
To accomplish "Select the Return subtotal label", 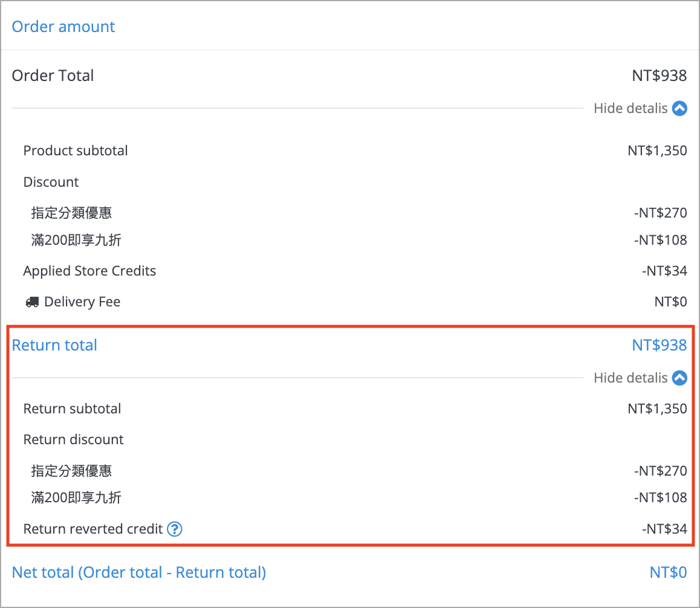I will (73, 409).
